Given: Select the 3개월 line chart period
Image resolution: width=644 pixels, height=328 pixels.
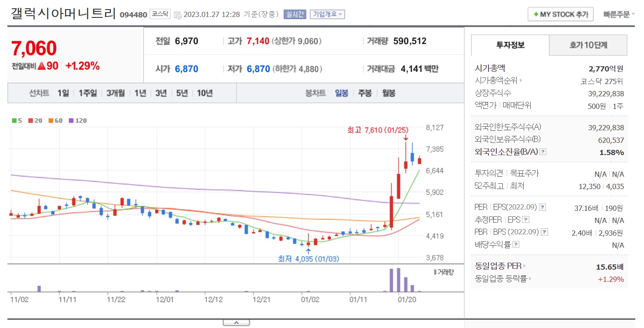Looking at the screenshot, I should click(116, 93).
